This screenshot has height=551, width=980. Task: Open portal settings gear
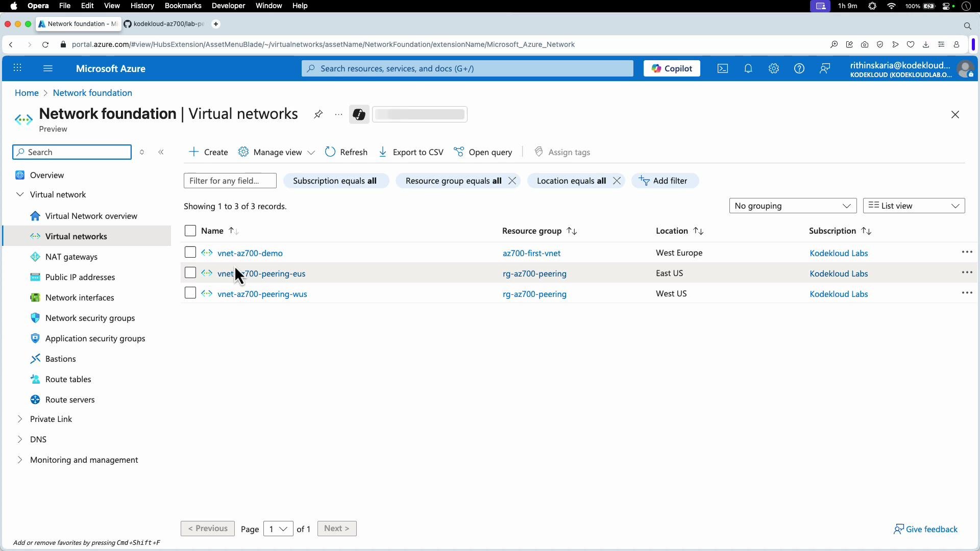pos(774,68)
